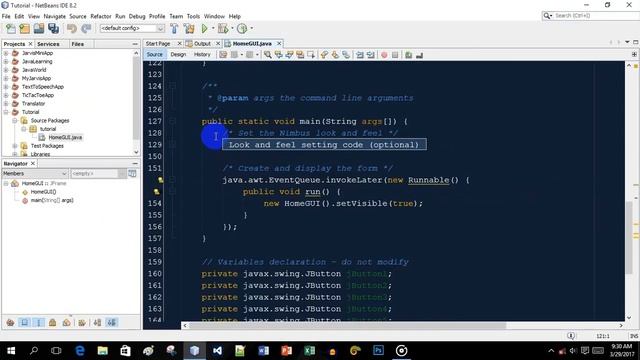Open Photoshop from the taskbar
Screen dimensions: 640x360
378,351
